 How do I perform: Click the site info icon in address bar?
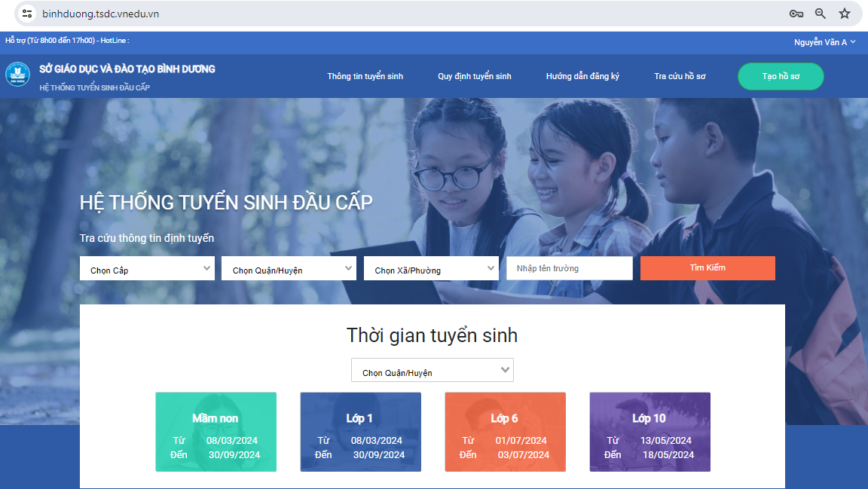click(27, 14)
